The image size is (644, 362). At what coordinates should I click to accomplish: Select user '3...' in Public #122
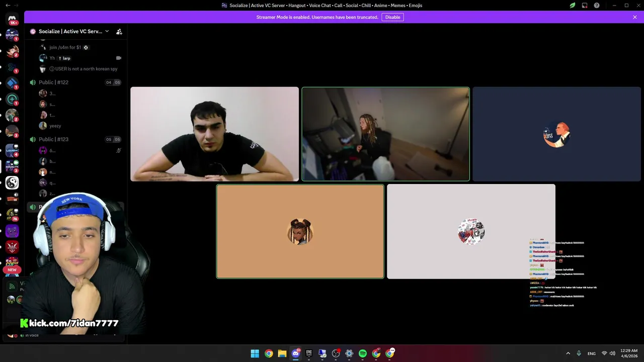tap(80, 94)
